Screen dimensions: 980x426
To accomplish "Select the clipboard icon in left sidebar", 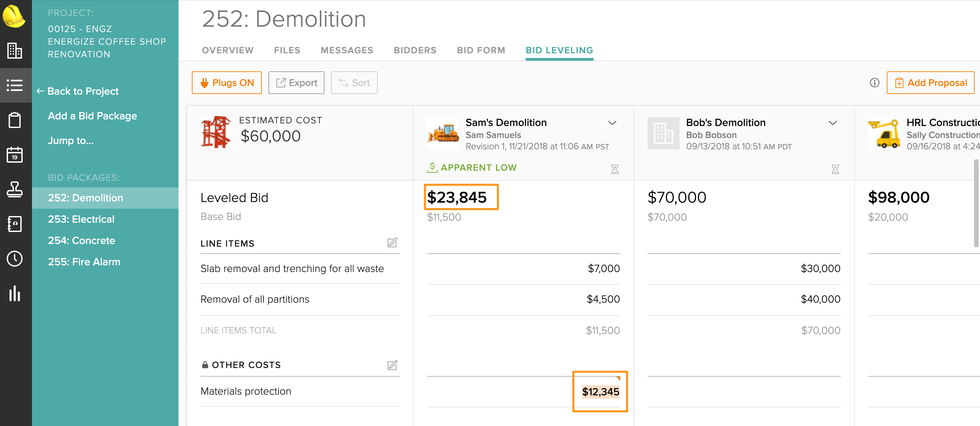I will click(x=14, y=120).
